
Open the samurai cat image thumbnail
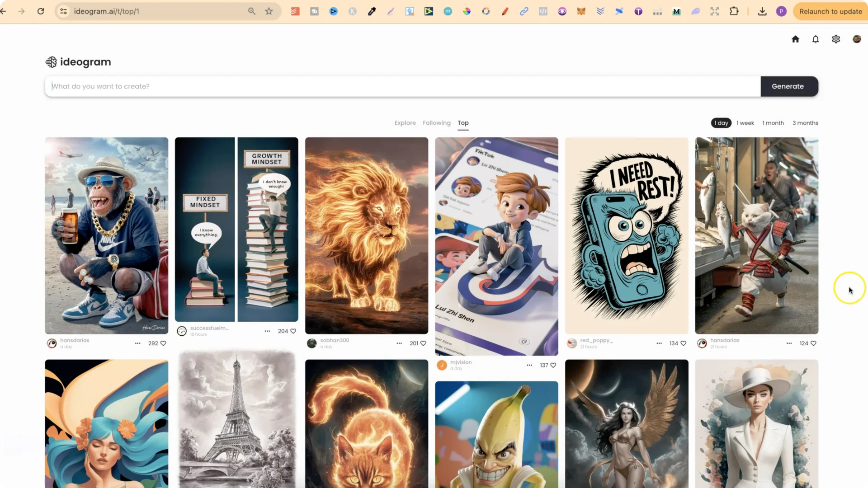756,235
